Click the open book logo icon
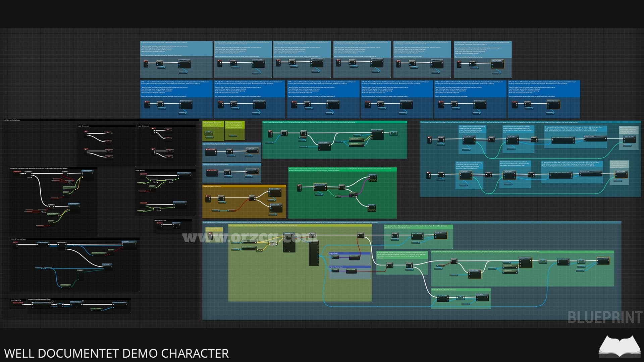Image resolution: width=644 pixels, height=362 pixels. (620, 347)
